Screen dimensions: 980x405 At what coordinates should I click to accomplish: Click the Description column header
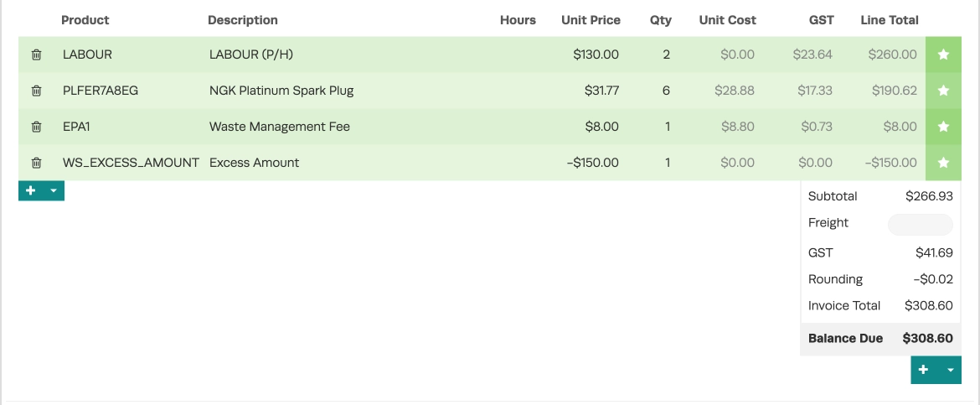243,20
